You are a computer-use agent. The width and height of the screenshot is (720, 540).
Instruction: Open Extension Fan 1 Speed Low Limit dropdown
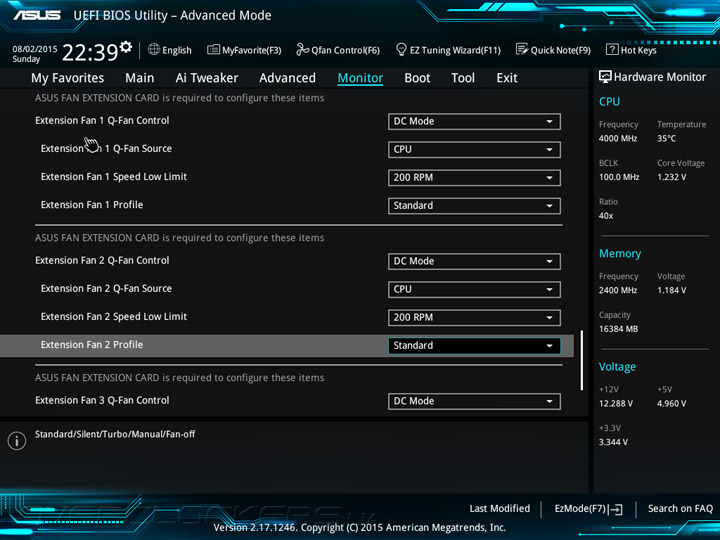(x=474, y=177)
